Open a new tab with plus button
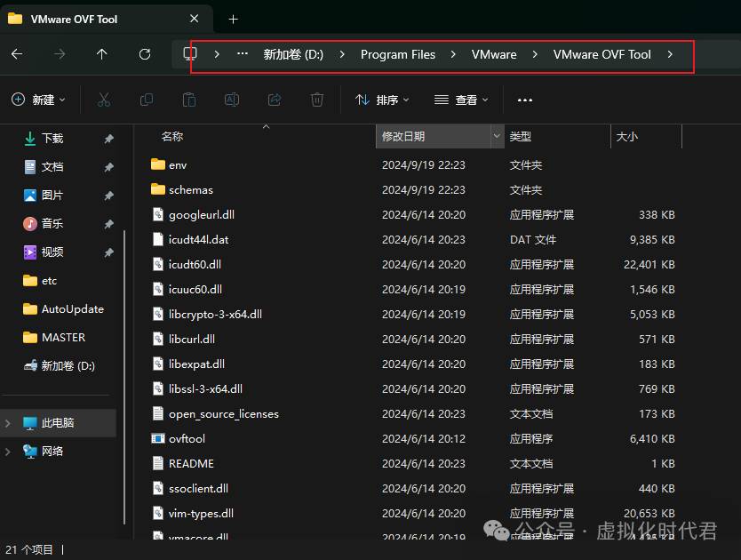This screenshot has height=560, width=741. 234,19
